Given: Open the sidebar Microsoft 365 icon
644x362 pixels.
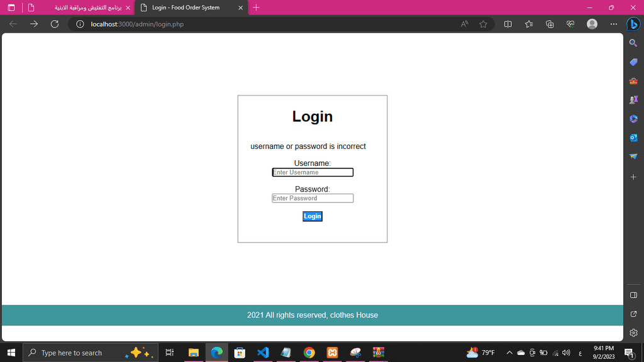Looking at the screenshot, I should [x=634, y=119].
